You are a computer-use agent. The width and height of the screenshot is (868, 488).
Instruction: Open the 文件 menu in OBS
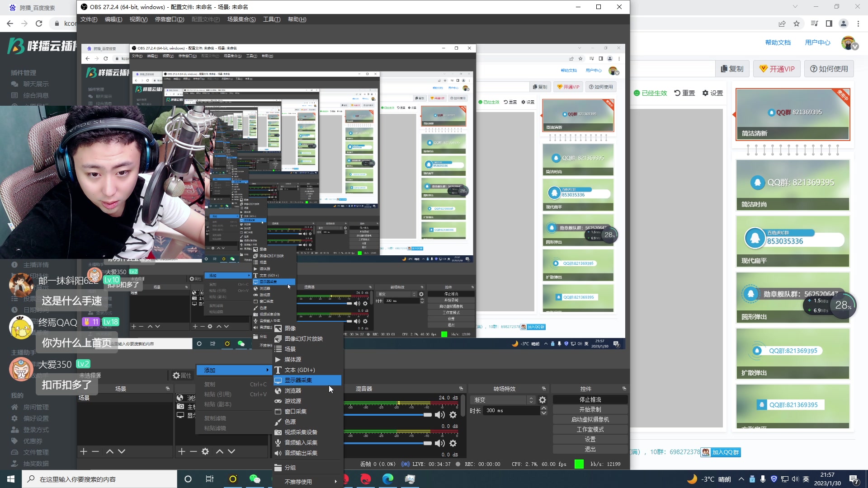(x=89, y=19)
